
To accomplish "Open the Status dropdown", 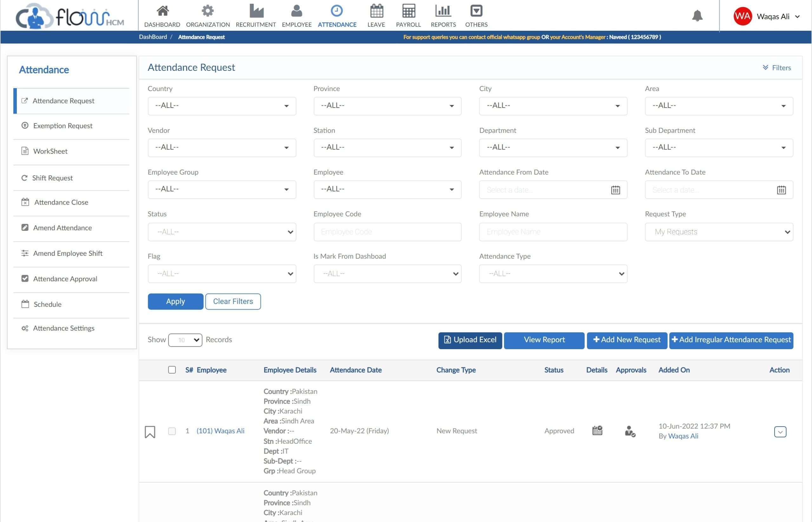I will [222, 232].
